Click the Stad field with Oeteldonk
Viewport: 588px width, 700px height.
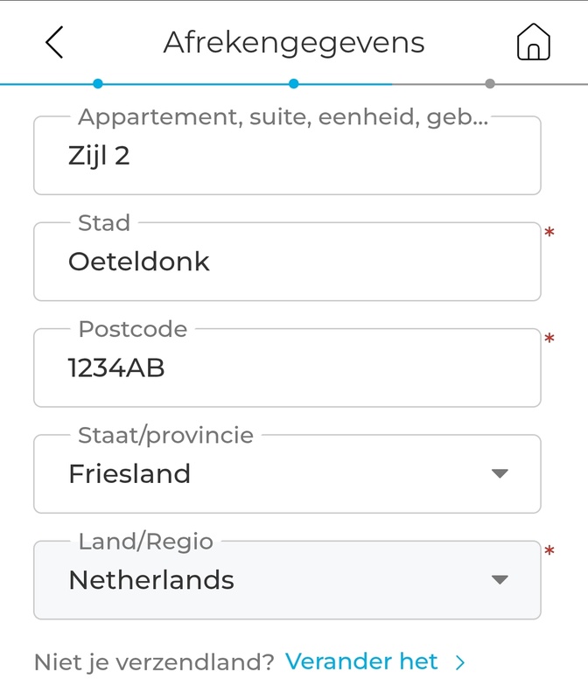click(287, 262)
